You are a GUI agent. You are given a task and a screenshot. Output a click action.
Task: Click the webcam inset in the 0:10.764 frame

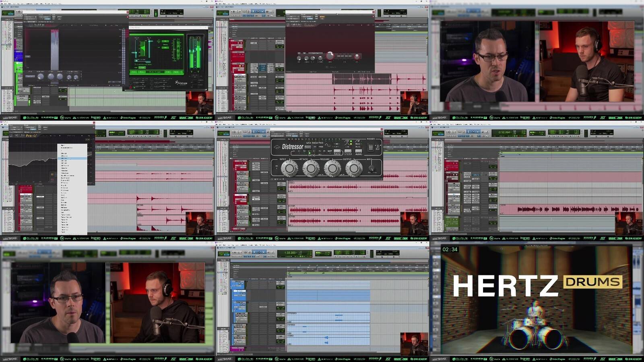click(x=629, y=223)
